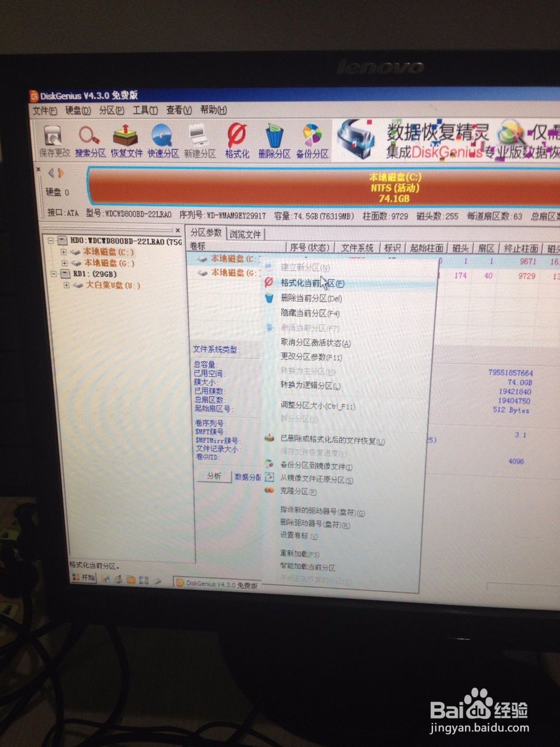Collapse the HD0 disk tree node
The image size is (560, 747).
coord(50,241)
